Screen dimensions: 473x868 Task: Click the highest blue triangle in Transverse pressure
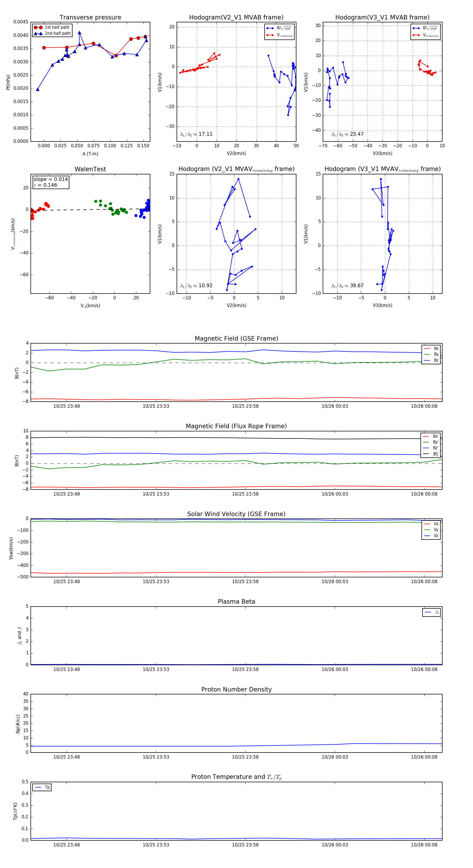(79, 33)
